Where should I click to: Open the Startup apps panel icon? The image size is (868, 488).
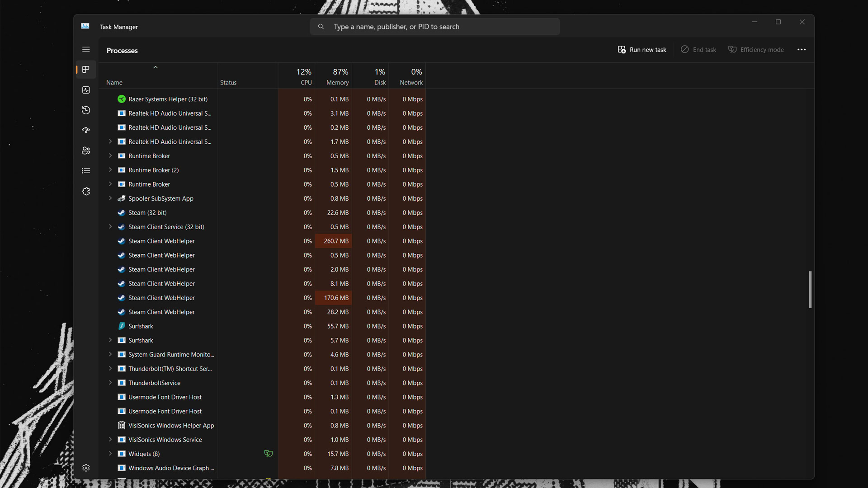tap(85, 130)
